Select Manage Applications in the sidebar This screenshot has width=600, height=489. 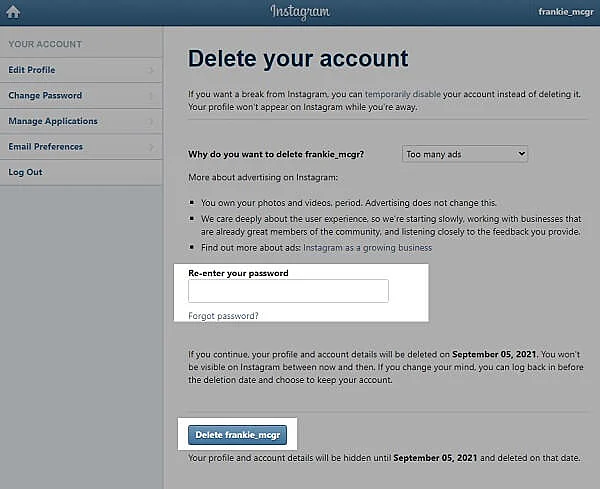(53, 121)
